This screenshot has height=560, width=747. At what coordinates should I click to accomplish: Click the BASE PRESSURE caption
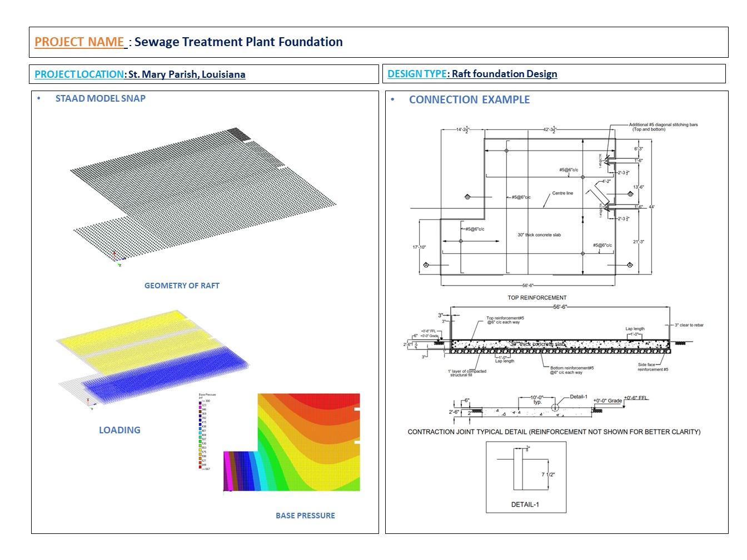[305, 516]
